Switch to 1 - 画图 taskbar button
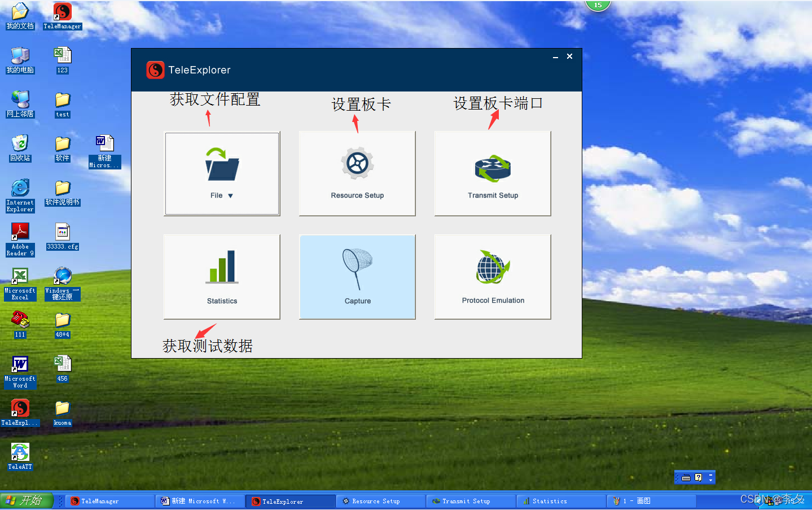The height and width of the screenshot is (510, 812). (x=652, y=501)
